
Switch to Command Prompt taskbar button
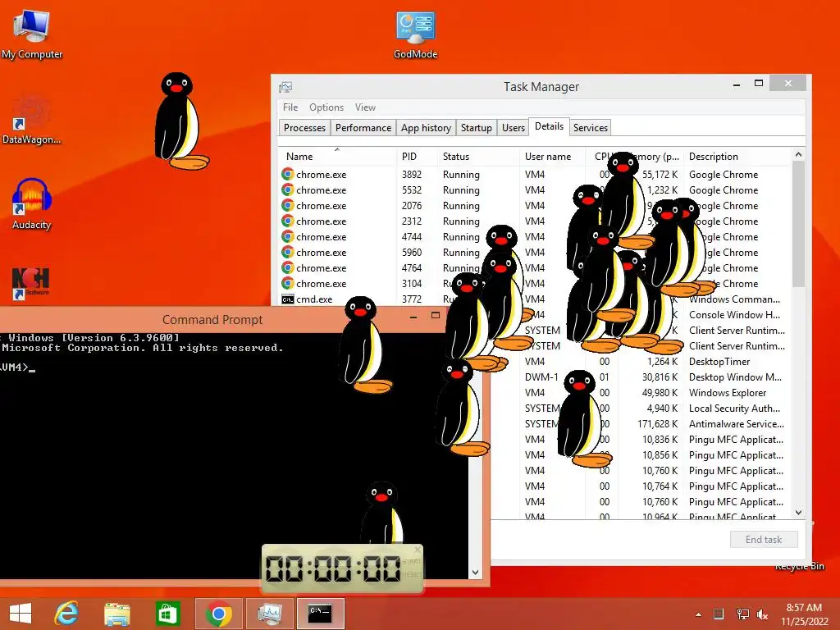pyautogui.click(x=320, y=614)
